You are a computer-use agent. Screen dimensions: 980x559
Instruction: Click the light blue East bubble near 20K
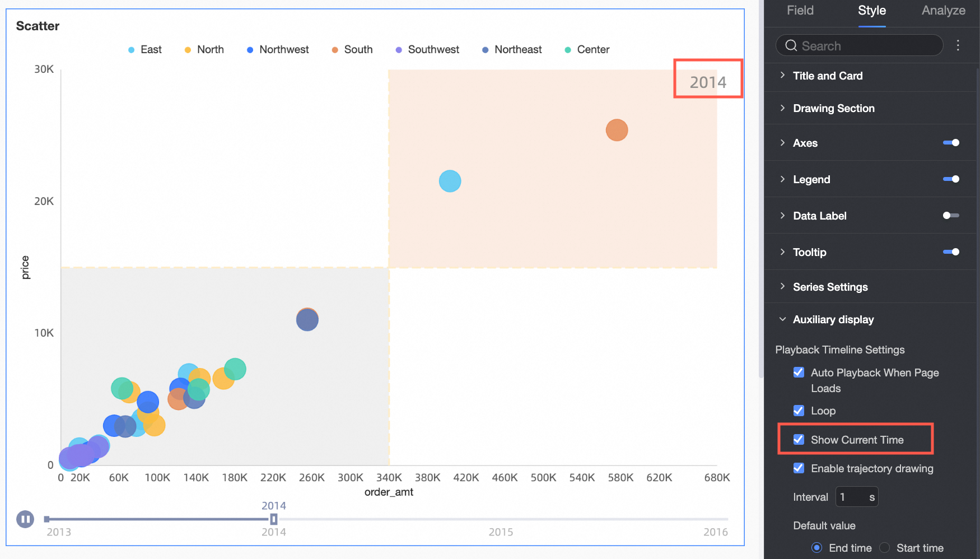click(x=450, y=181)
